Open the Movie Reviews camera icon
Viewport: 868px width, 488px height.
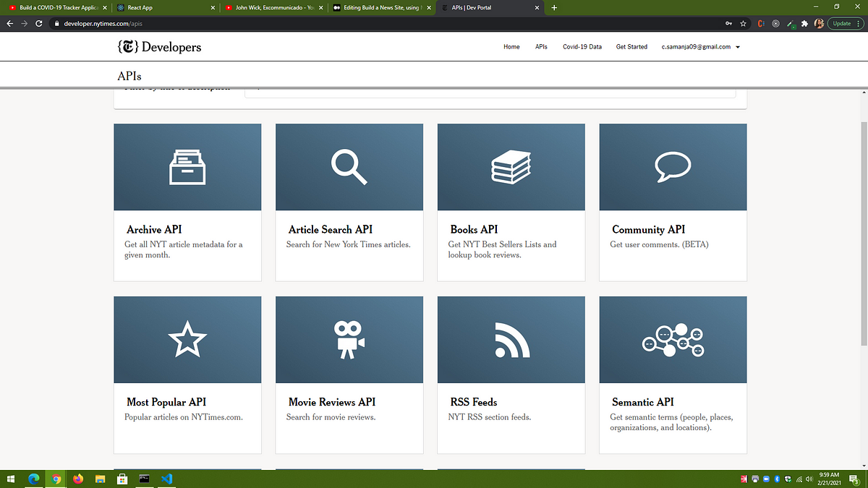coord(349,340)
